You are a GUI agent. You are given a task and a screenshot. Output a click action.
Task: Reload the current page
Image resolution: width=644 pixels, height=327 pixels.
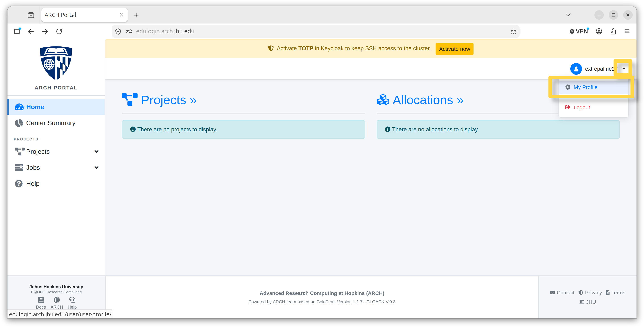(59, 31)
